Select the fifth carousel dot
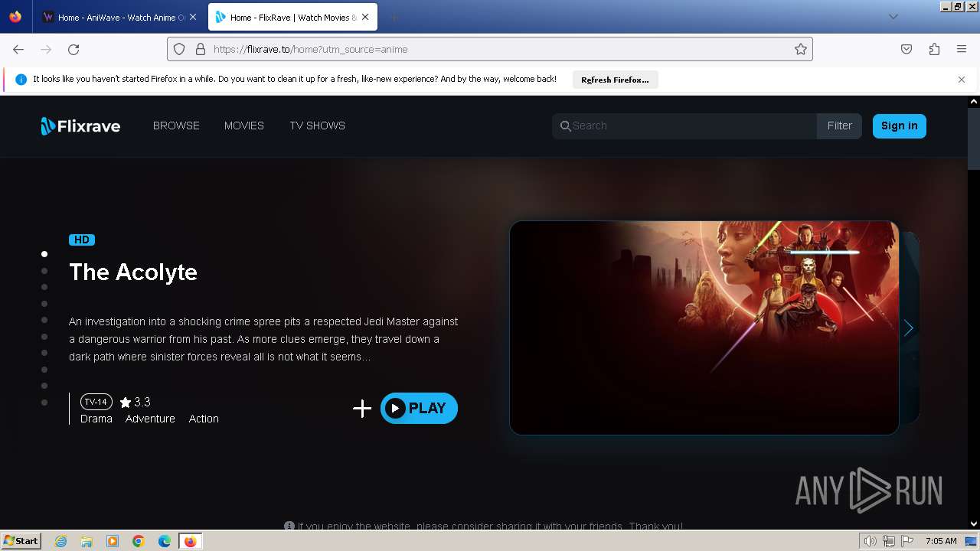This screenshot has height=551, width=980. click(x=44, y=320)
